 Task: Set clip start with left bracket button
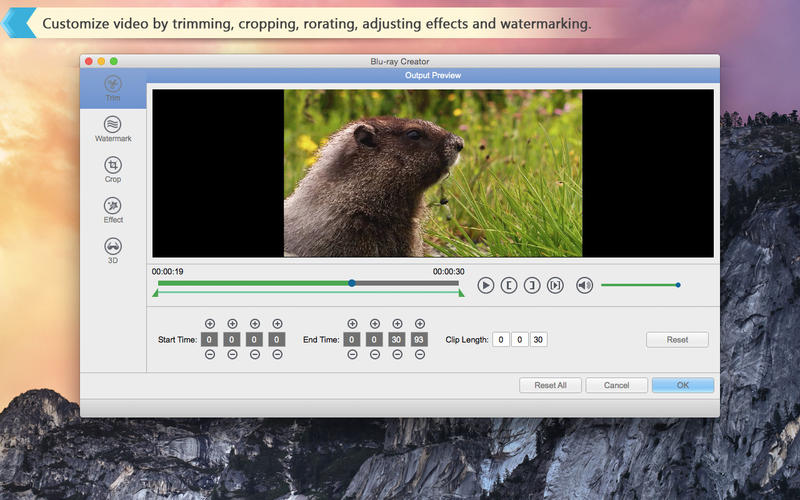tap(509, 285)
